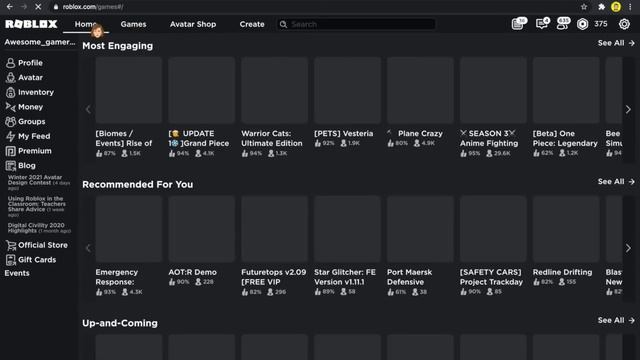The width and height of the screenshot is (640, 360).
Task: Open the My Feed sidebar icon
Action: tap(10, 136)
